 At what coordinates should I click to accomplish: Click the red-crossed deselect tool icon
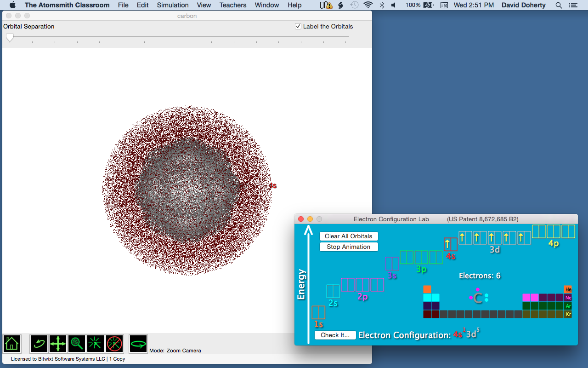[x=114, y=344]
